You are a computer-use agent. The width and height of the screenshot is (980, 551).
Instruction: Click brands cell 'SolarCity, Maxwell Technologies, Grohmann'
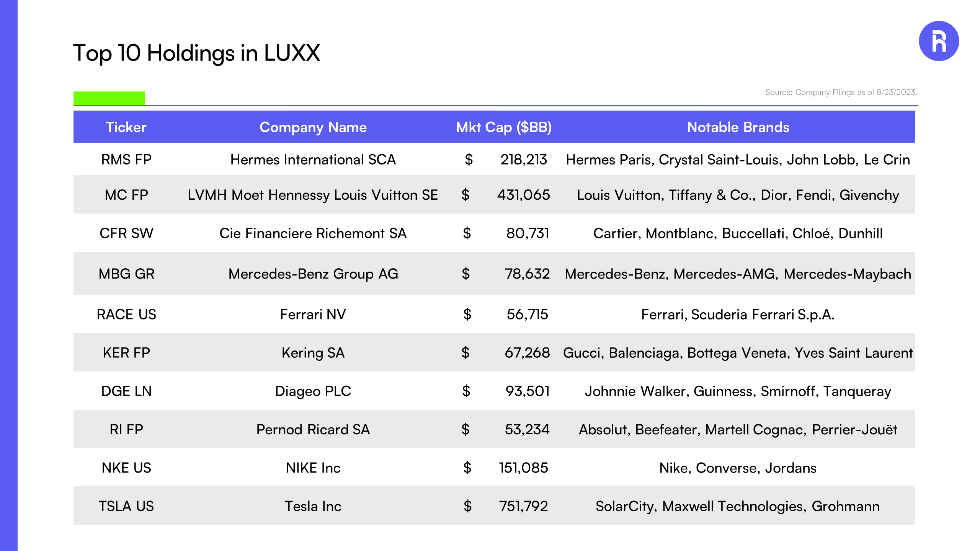click(x=738, y=506)
